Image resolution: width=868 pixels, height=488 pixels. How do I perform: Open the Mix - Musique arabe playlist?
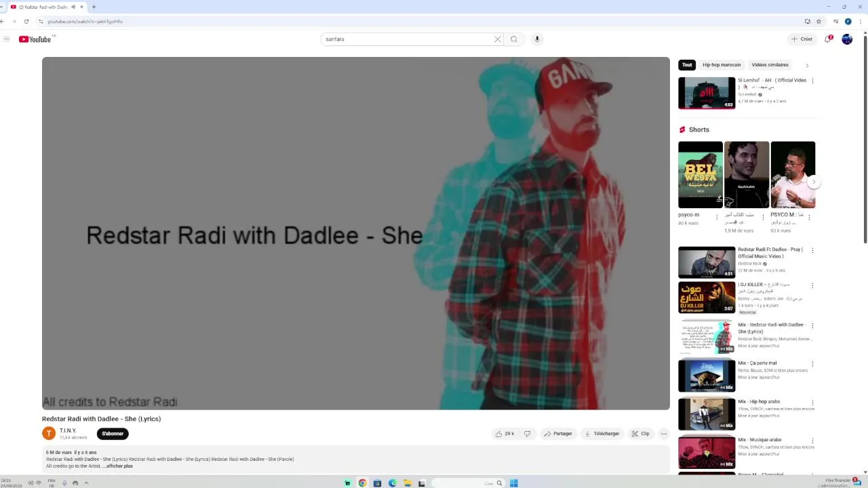tap(707, 453)
